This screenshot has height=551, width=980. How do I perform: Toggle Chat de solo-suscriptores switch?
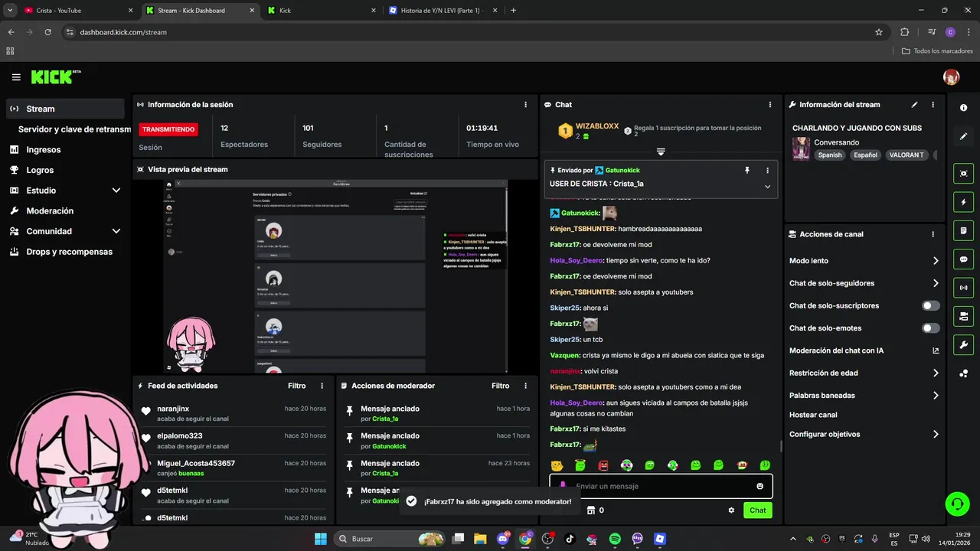[930, 305]
